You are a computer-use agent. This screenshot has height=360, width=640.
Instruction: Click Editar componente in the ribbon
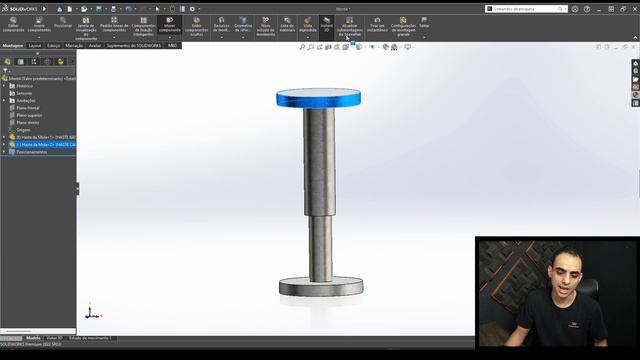point(13,25)
